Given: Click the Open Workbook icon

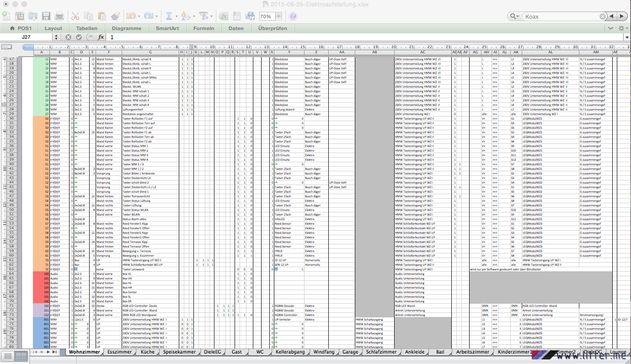Looking at the screenshot, I should click(x=32, y=16).
